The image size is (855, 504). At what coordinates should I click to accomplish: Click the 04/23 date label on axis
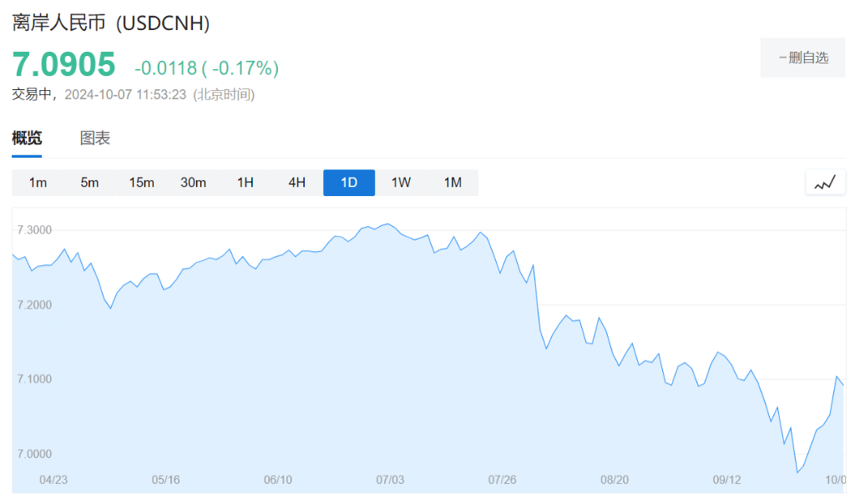tap(53, 480)
